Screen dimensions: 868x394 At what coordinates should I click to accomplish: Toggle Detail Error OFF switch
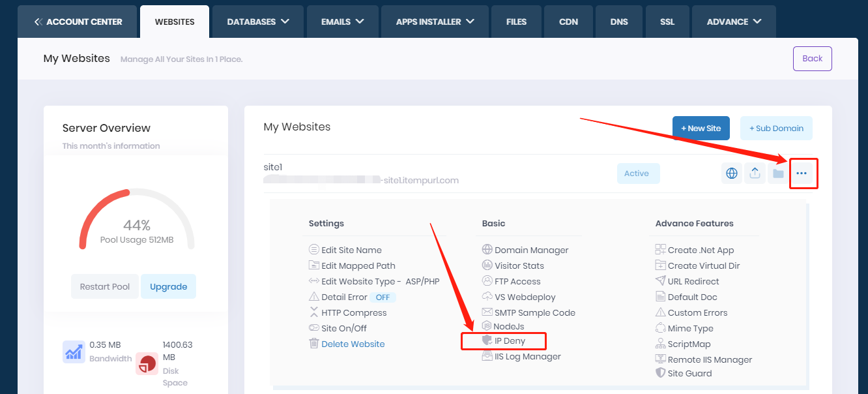pyautogui.click(x=383, y=297)
